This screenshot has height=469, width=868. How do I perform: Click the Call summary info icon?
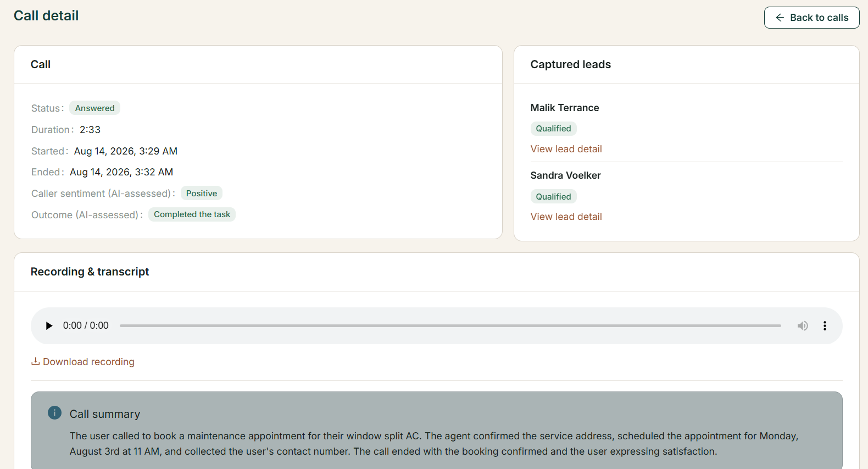click(54, 412)
